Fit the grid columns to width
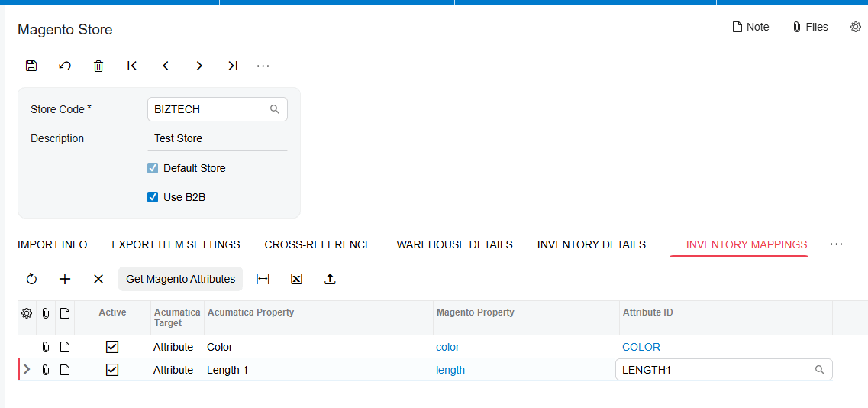This screenshot has width=868, height=408. [263, 279]
